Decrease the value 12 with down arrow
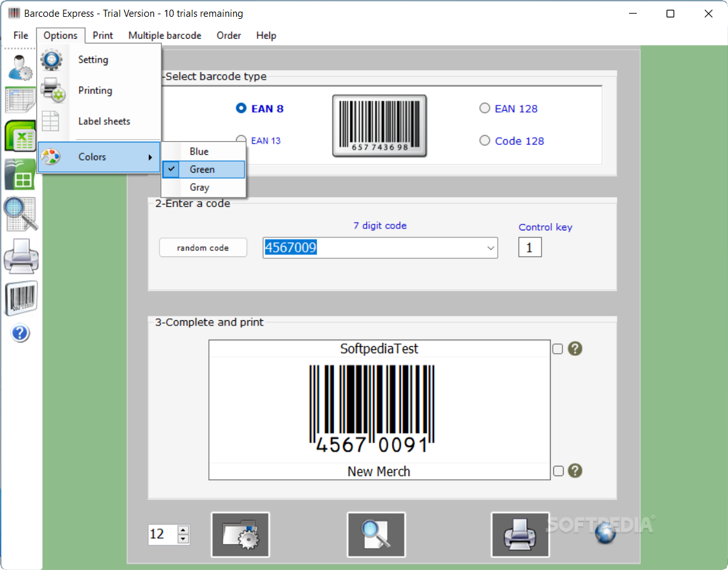Image resolution: width=728 pixels, height=570 pixels. click(x=183, y=539)
